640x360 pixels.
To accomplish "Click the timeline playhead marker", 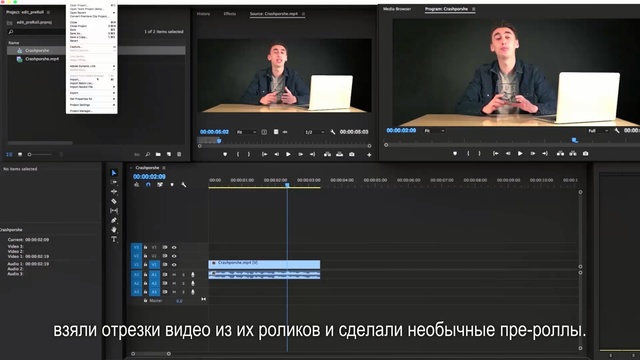I will point(287,185).
